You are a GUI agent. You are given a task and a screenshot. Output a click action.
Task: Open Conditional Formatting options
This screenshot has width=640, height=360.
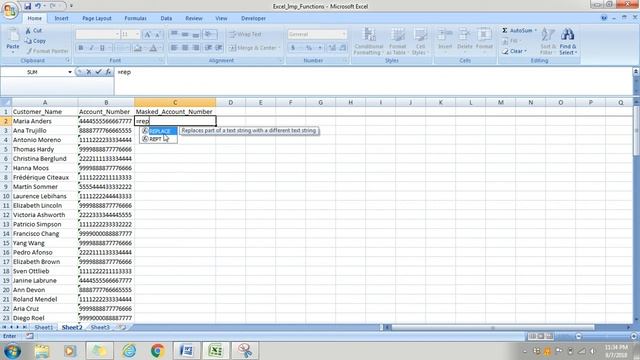369,41
